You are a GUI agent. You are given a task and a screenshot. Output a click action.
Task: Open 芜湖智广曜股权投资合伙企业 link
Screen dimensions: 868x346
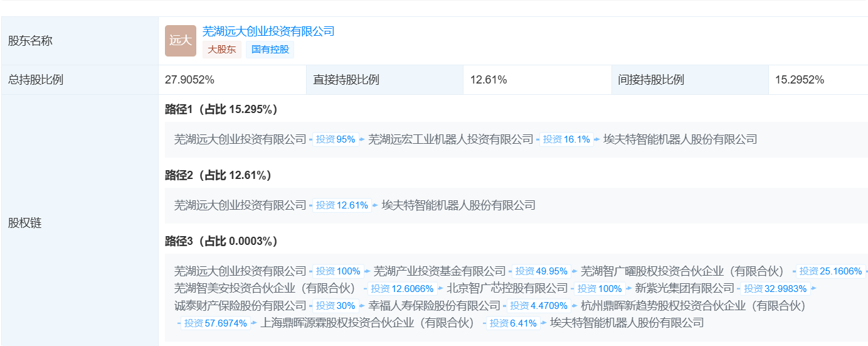(682, 271)
